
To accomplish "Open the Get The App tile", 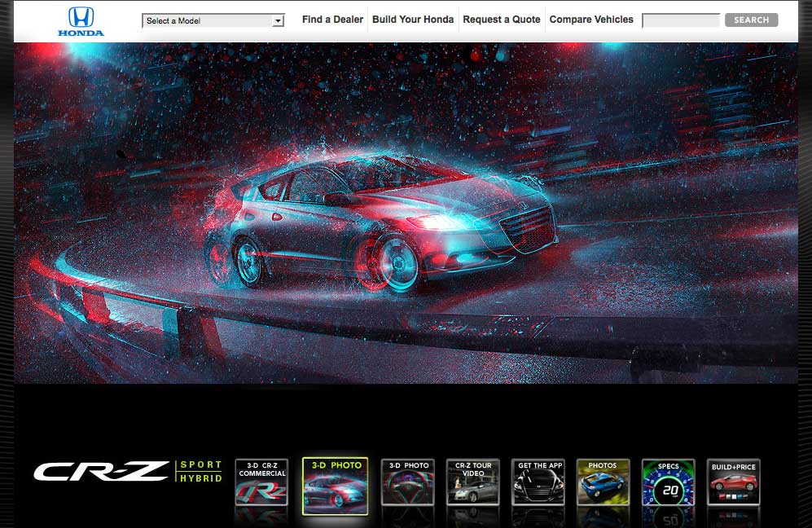I will pos(538,482).
